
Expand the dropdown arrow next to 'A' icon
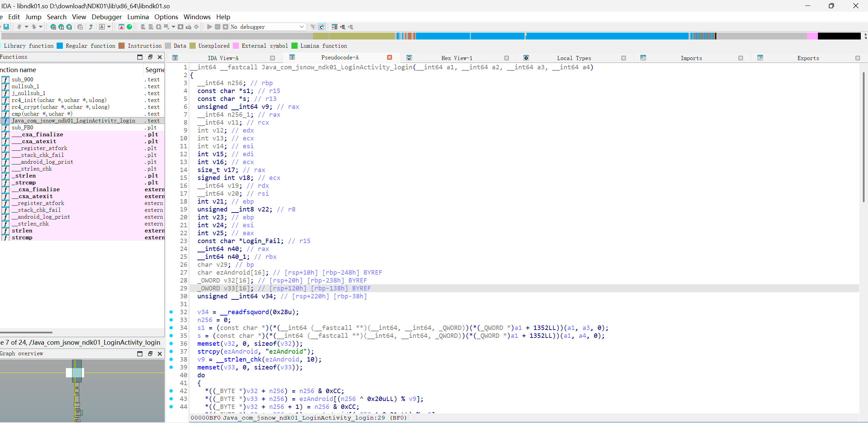pos(109,27)
